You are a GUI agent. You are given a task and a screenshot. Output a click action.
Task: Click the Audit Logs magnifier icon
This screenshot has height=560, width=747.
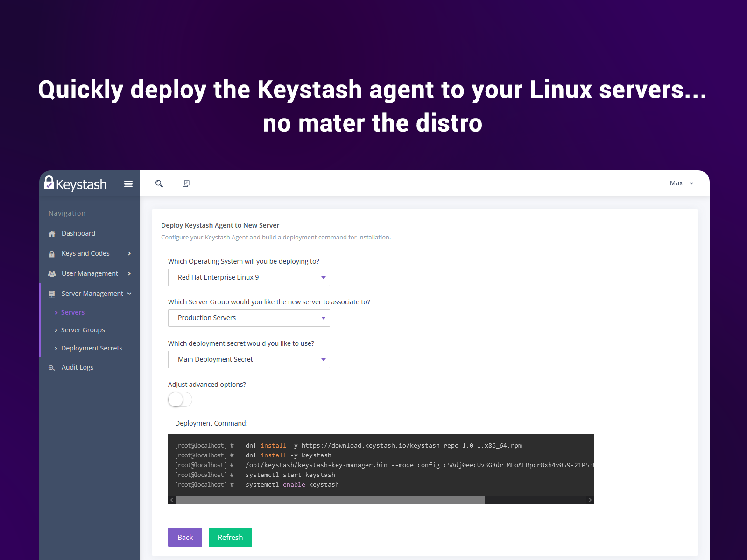tap(52, 368)
